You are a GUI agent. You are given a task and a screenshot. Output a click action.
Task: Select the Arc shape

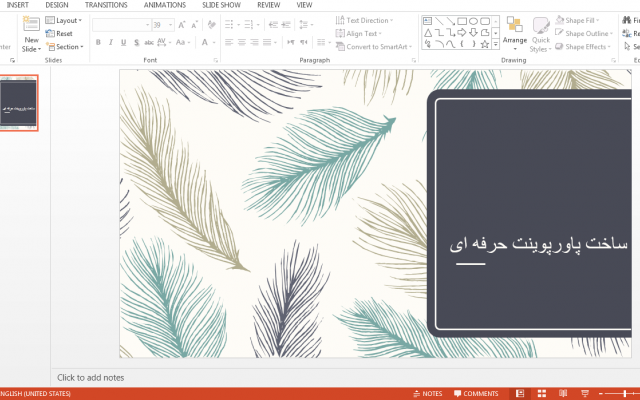click(439, 44)
